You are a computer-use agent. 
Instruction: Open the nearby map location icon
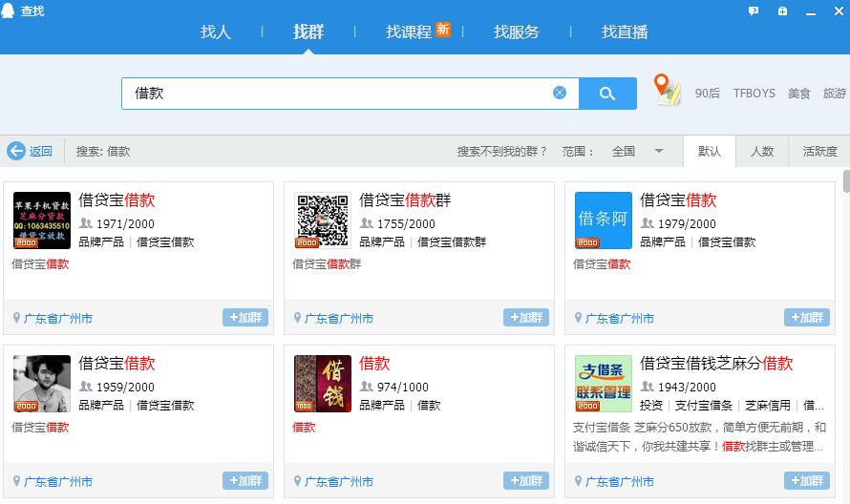pyautogui.click(x=668, y=90)
